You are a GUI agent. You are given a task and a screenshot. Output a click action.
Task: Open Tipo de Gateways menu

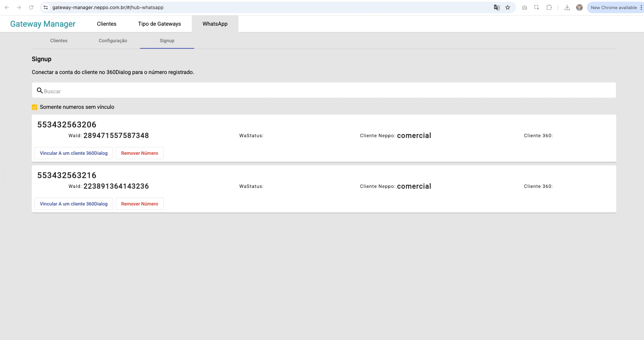[x=159, y=24]
